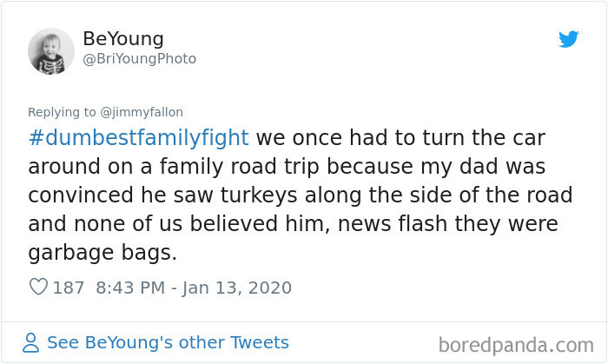The height and width of the screenshot is (364, 608).
Task: Like the tweet with the heart icon
Action: click(x=38, y=287)
